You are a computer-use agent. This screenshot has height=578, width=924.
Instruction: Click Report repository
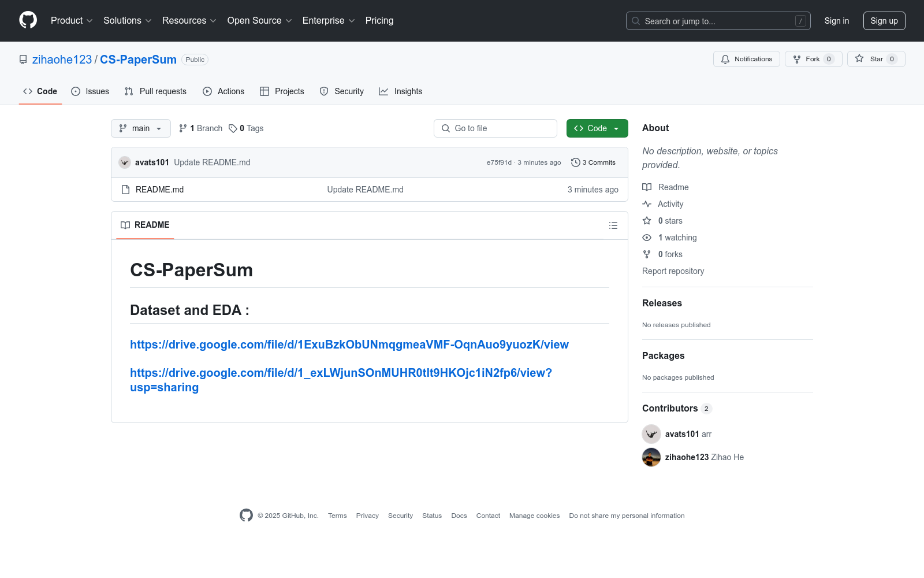pyautogui.click(x=673, y=271)
